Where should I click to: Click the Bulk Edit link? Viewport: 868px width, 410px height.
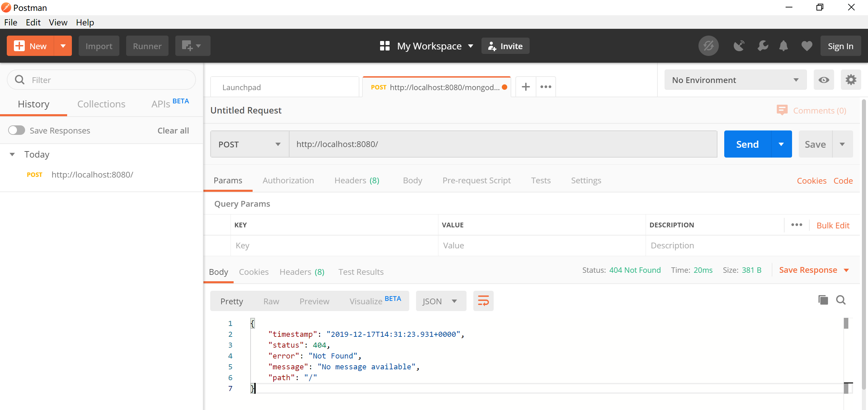(x=833, y=225)
